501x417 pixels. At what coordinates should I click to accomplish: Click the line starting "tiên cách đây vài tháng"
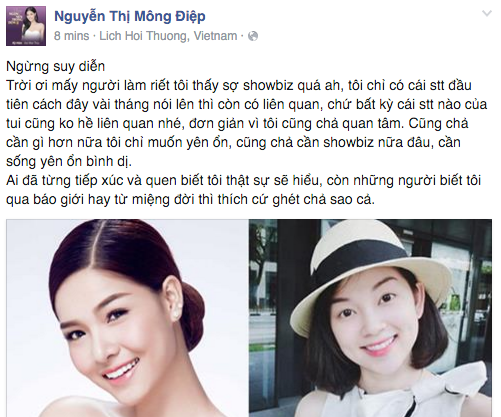pos(247,105)
